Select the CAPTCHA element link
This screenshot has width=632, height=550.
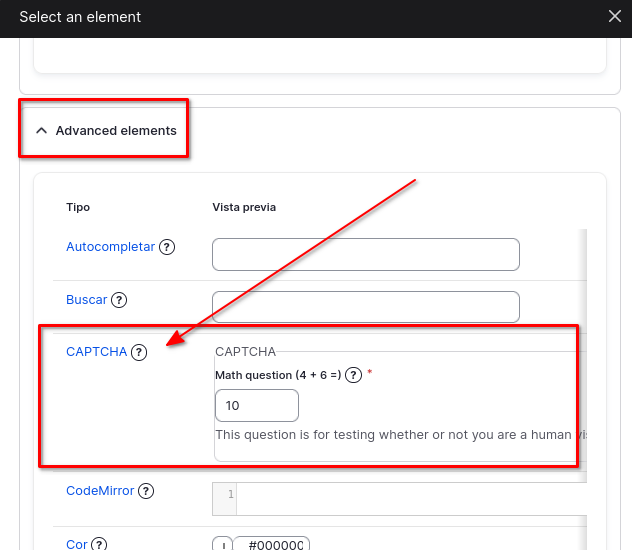96,352
